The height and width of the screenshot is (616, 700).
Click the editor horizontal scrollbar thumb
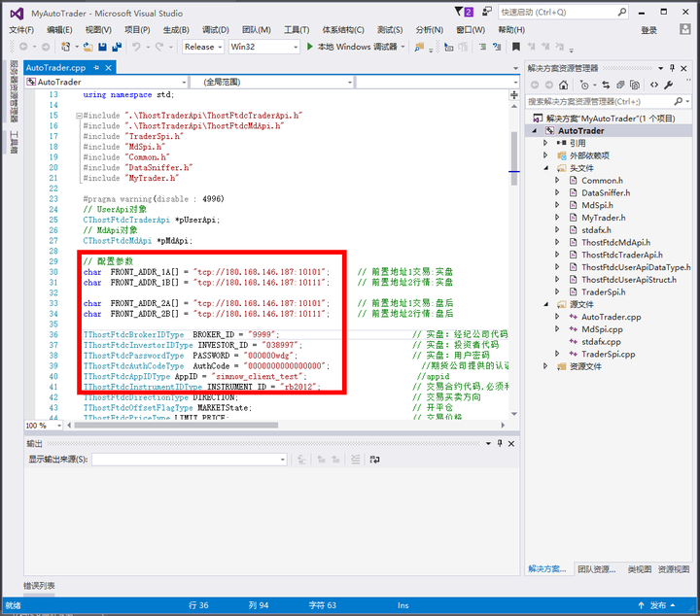point(176,426)
